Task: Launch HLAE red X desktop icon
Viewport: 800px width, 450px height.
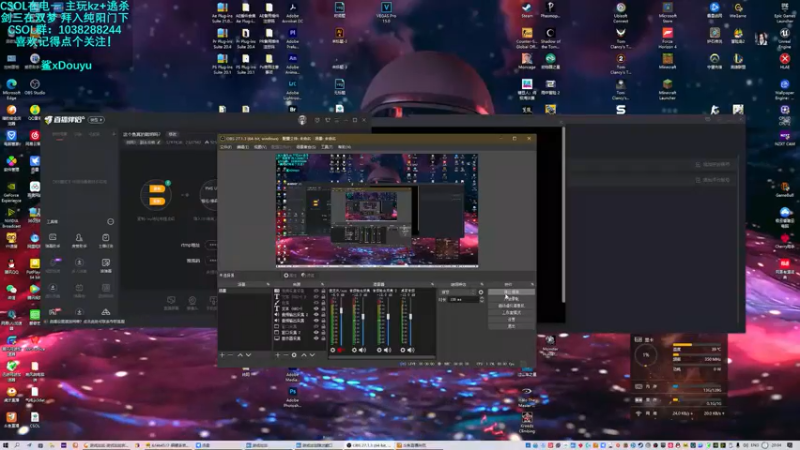Action: point(785,61)
